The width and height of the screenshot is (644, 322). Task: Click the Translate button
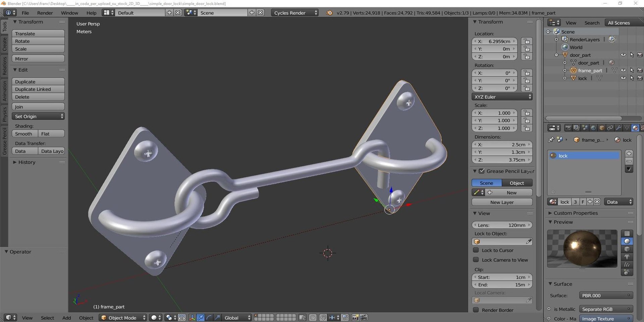(38, 34)
